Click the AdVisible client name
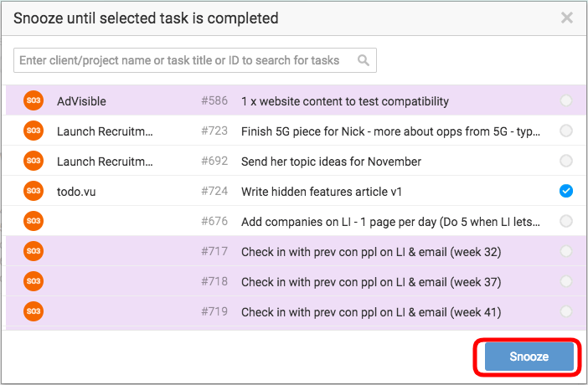Screen dimensions: 588x385 pos(81,101)
